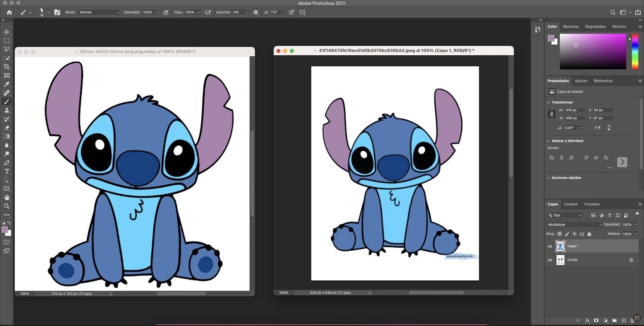Select the Polygonal Lasso tool
This screenshot has height=326, width=644.
click(7, 49)
